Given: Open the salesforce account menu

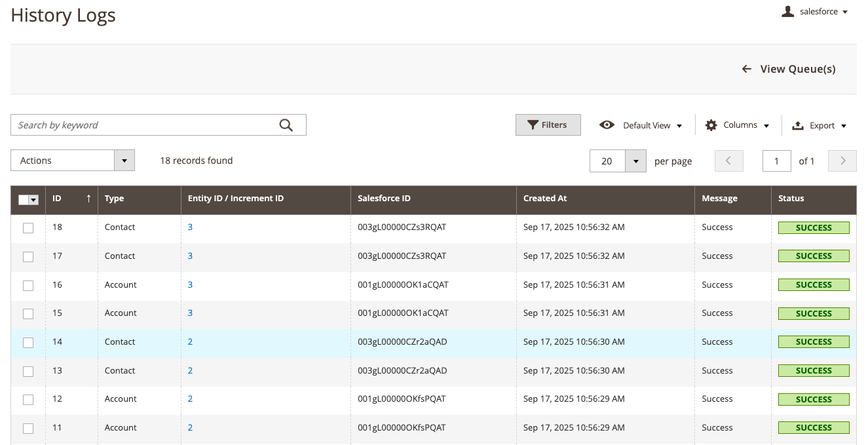Looking at the screenshot, I should [815, 12].
